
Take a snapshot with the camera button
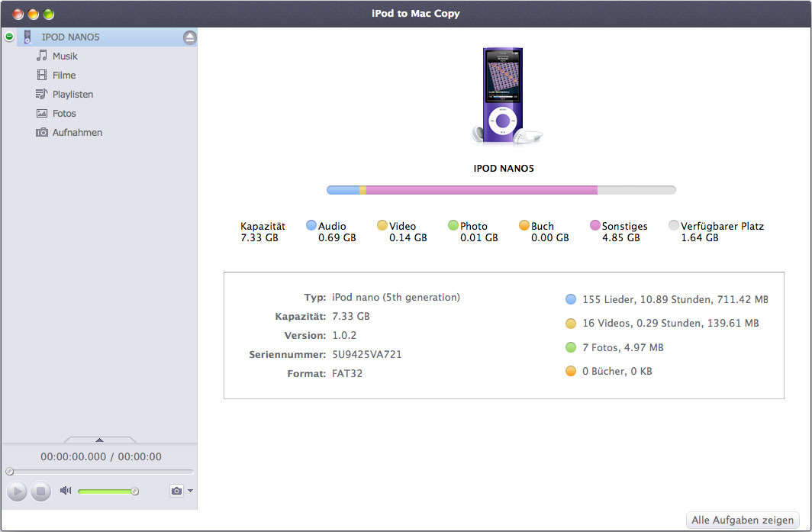[176, 491]
